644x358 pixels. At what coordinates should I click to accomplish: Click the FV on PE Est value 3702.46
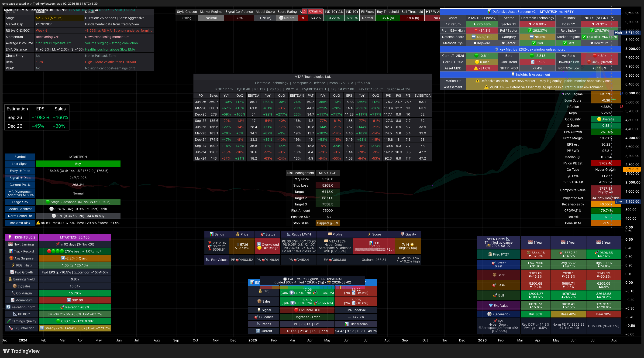pos(606,163)
